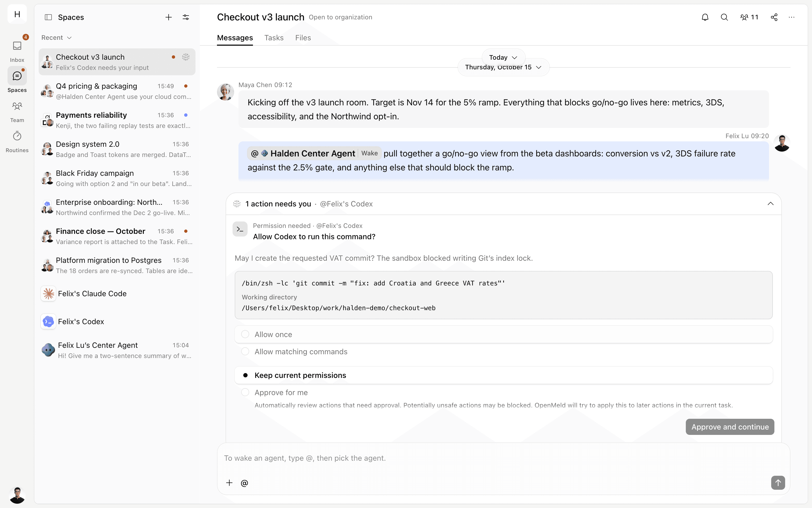Select Allow matching commands

[x=504, y=352]
